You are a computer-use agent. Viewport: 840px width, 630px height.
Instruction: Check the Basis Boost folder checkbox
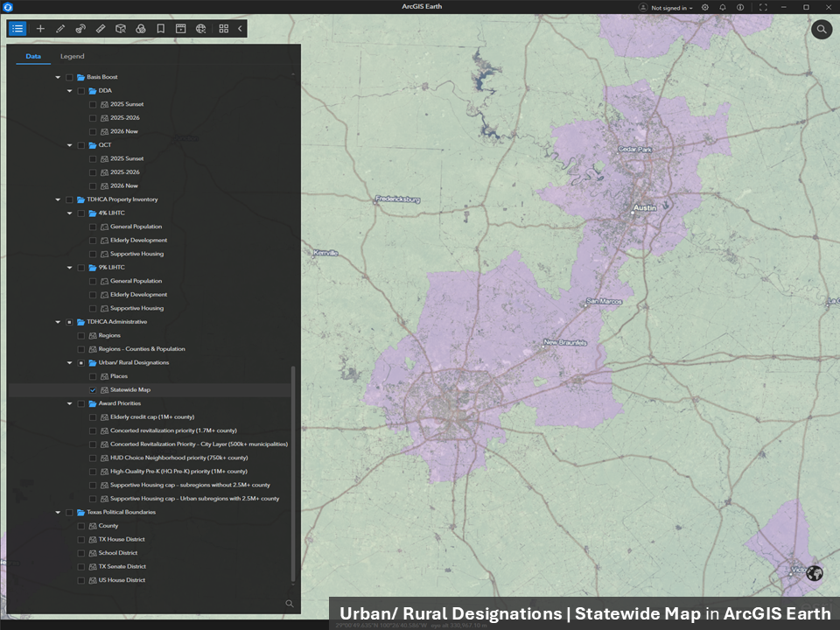click(69, 77)
